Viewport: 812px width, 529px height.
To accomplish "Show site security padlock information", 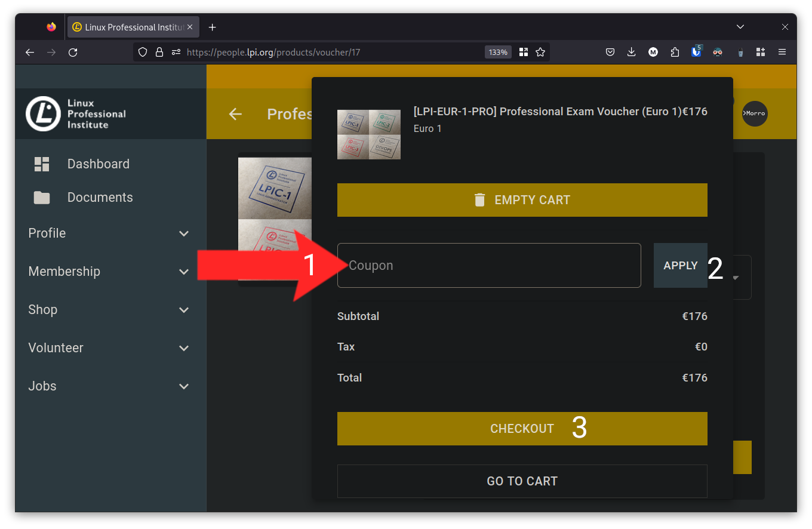I will pyautogui.click(x=159, y=53).
